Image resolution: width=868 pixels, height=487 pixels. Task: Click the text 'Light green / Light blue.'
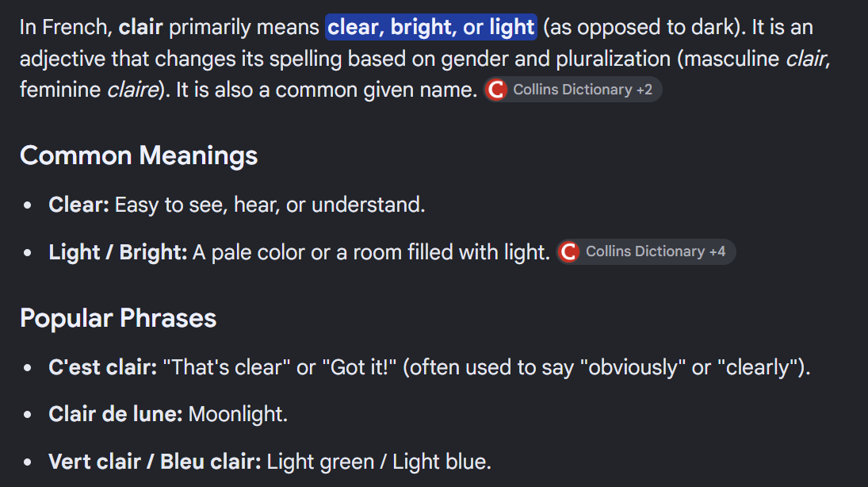coord(379,462)
